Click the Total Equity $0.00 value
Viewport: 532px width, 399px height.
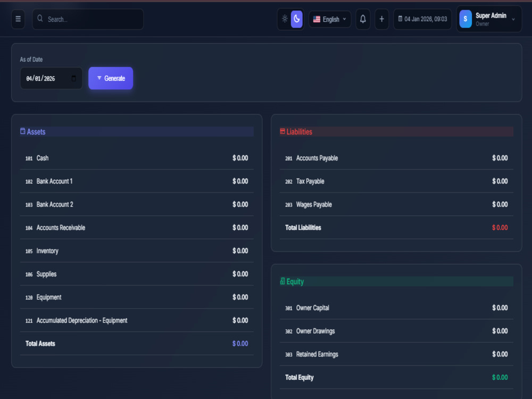pos(500,377)
